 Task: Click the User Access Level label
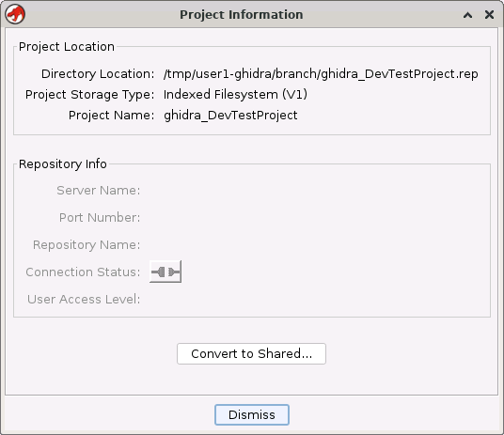coord(84,299)
